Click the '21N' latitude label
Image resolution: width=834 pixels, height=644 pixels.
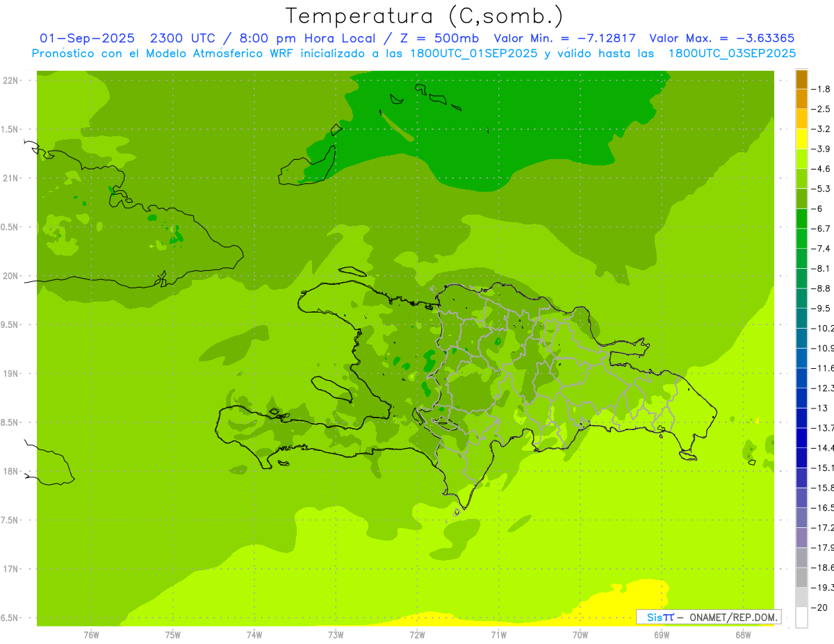(x=12, y=179)
